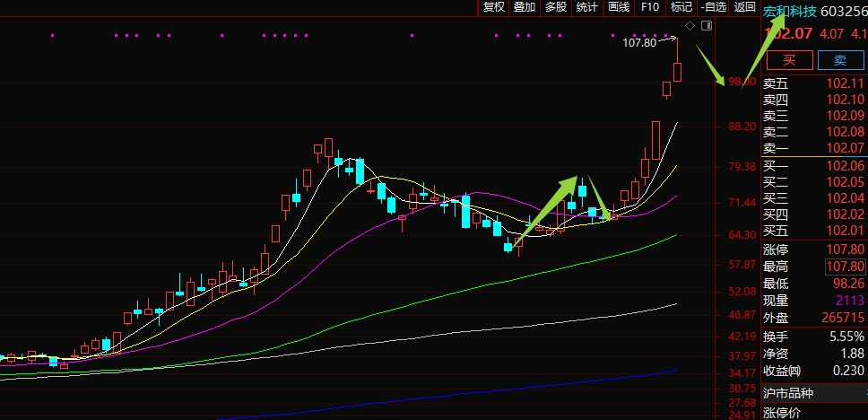Viewport: 868px width, 420px height.
Task: Click the 买四 price 102.02
Action: tap(845, 214)
